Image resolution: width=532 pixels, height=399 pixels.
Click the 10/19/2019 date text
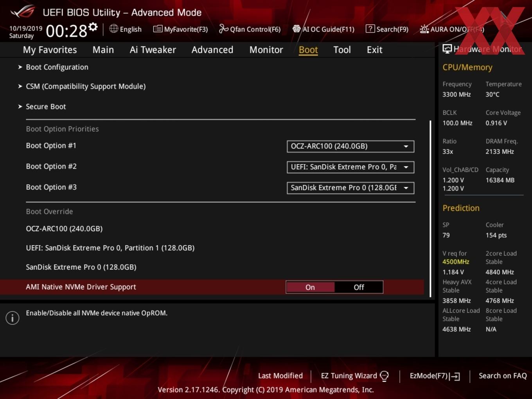coord(26,29)
